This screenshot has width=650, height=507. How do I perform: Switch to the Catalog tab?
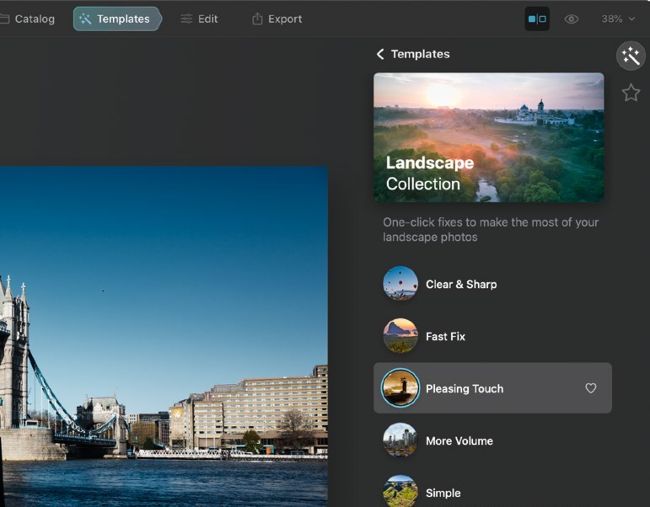(29, 19)
